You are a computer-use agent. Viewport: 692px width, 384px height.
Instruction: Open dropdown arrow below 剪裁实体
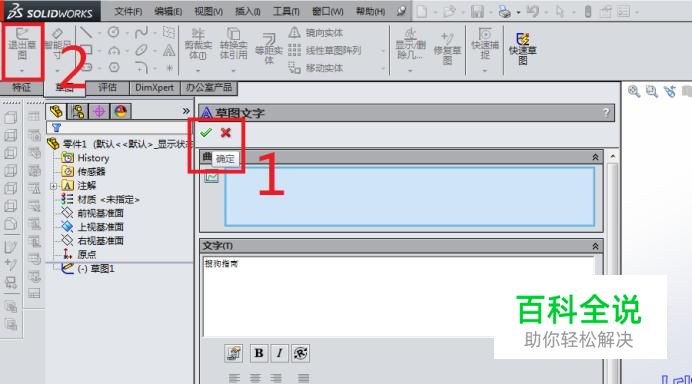click(x=198, y=71)
